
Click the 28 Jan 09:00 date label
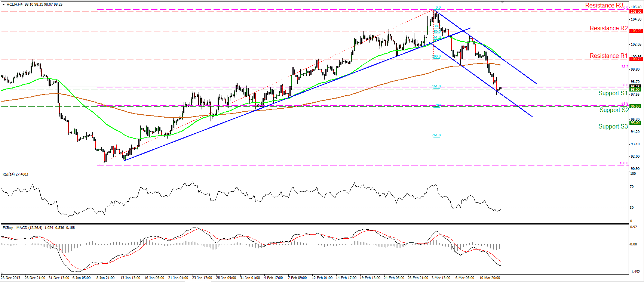pyautogui.click(x=226, y=278)
